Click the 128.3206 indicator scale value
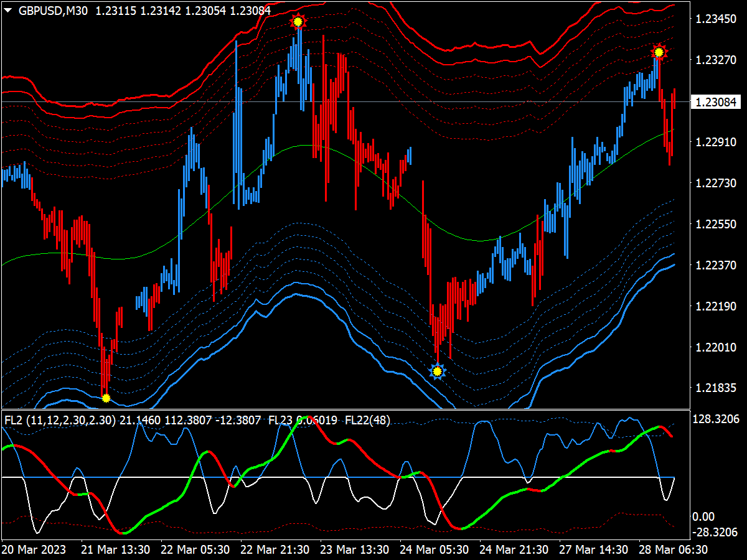The image size is (747, 560). [x=716, y=419]
